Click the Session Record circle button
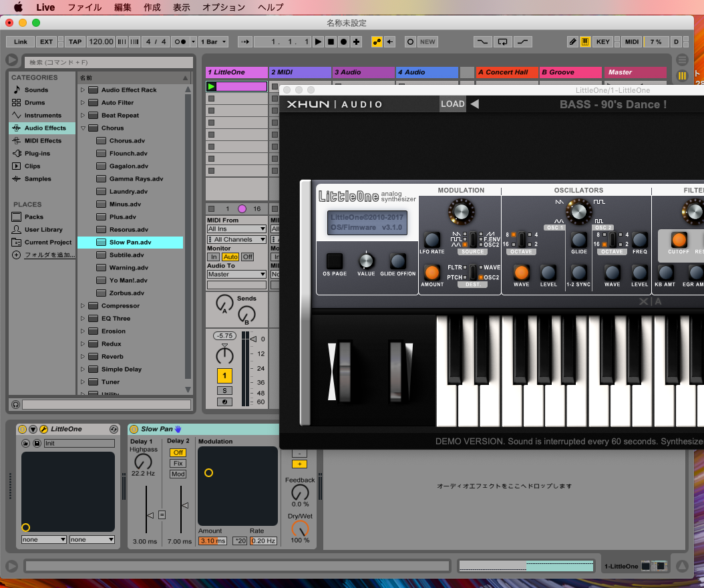Screen dimensions: 704x588 [x=410, y=42]
